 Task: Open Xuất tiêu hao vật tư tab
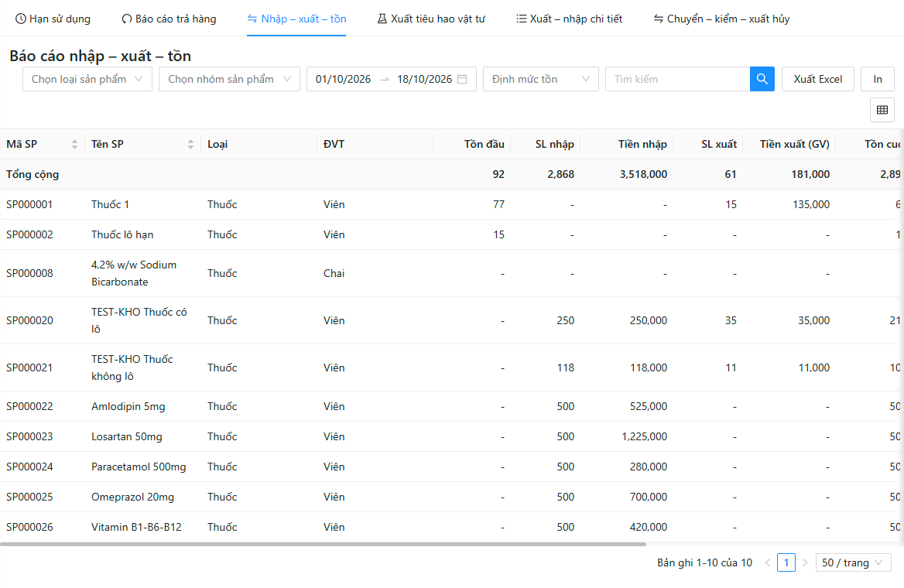[x=430, y=19]
